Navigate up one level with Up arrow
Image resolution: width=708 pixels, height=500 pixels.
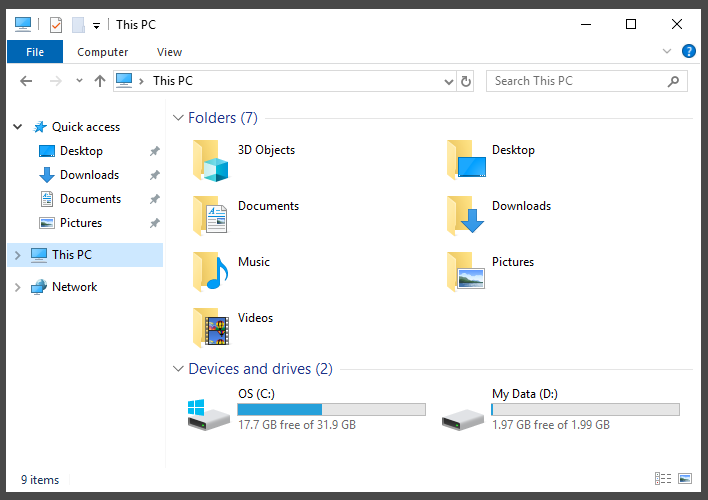coord(100,81)
